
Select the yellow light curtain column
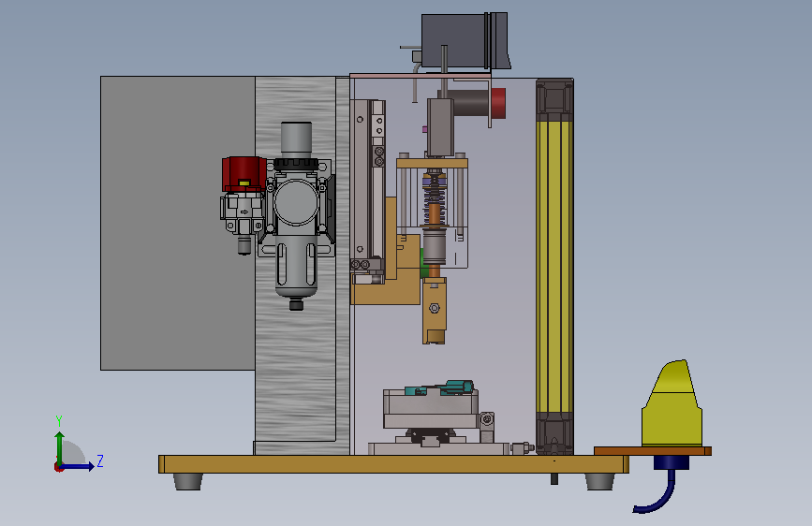pos(554,267)
